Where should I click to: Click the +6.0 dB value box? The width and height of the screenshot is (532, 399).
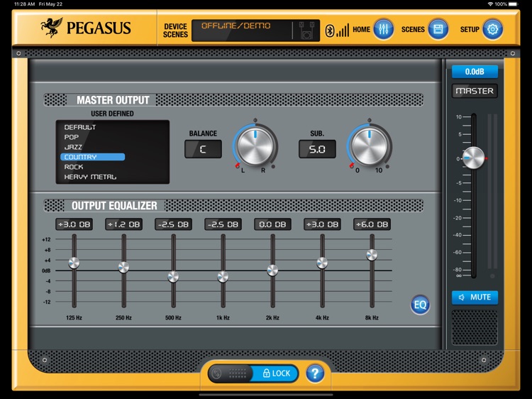click(x=372, y=224)
